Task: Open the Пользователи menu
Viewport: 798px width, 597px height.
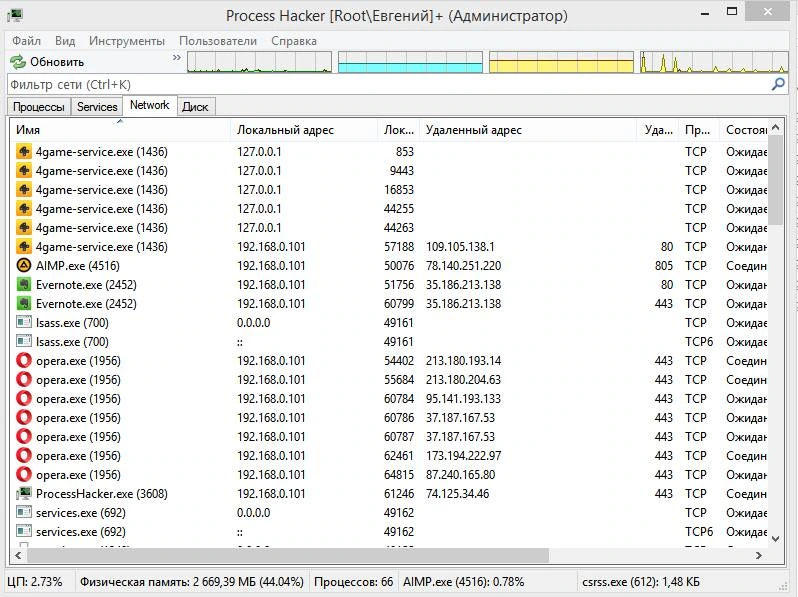Action: point(218,41)
